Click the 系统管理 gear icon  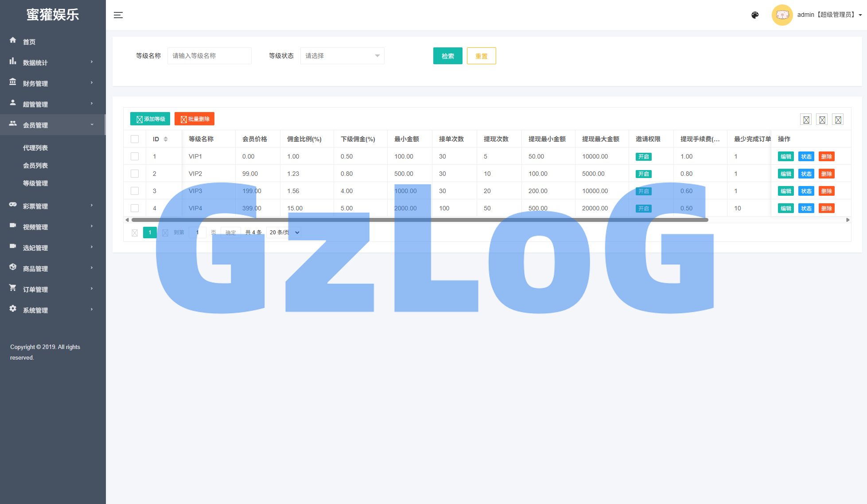tap(13, 309)
